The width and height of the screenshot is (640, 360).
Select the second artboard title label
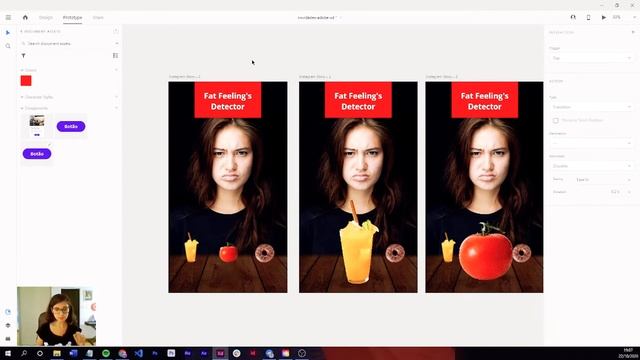315,77
